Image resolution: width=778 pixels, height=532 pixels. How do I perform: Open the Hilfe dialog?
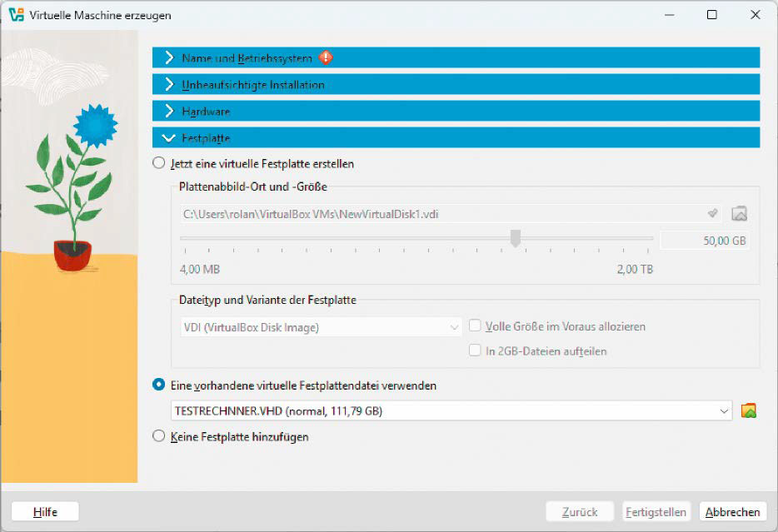pos(45,511)
